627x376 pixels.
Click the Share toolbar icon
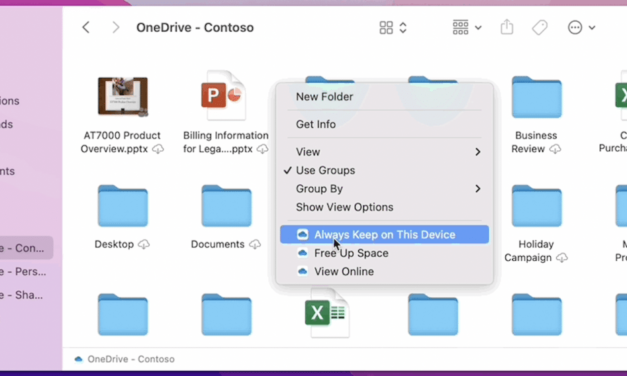click(507, 27)
